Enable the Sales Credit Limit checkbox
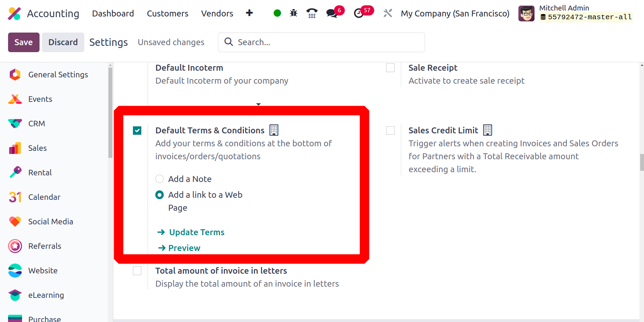Viewport: 644px width, 322px height. 390,131
